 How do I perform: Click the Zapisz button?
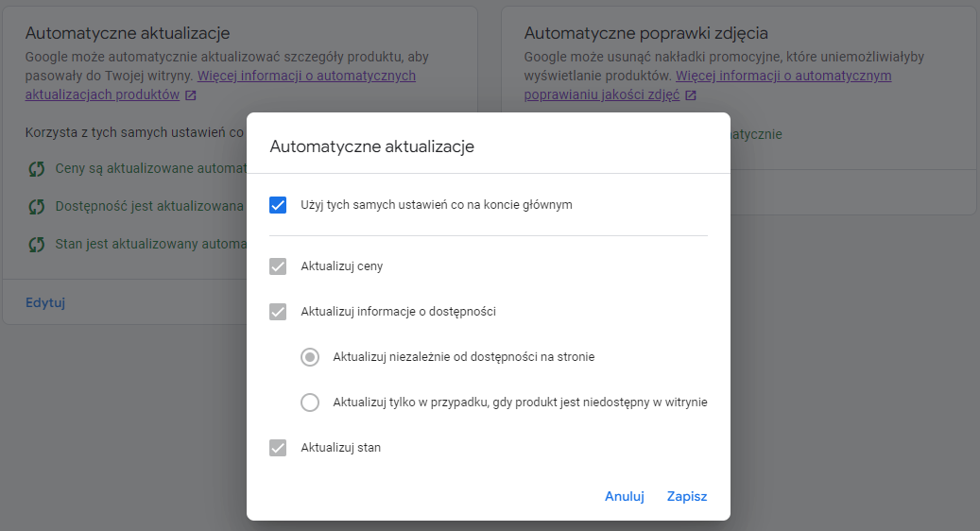[x=687, y=496]
